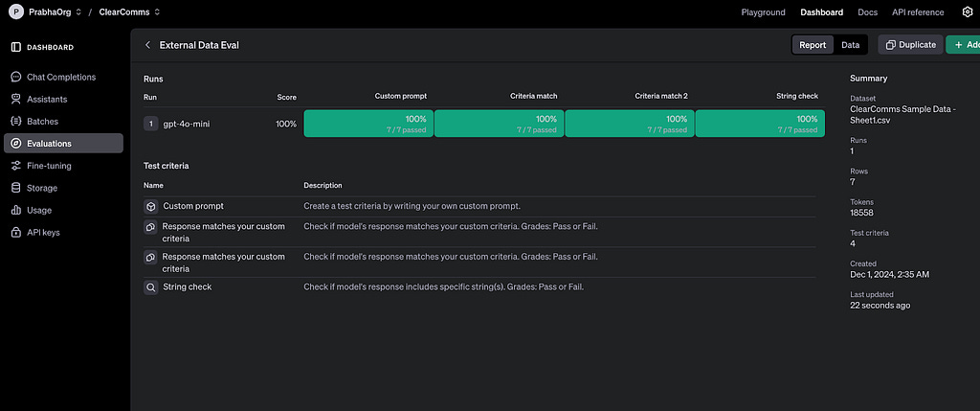The image size is (980, 411).
Task: Click the PrabhaOrg avatar icon
Action: coord(16,11)
